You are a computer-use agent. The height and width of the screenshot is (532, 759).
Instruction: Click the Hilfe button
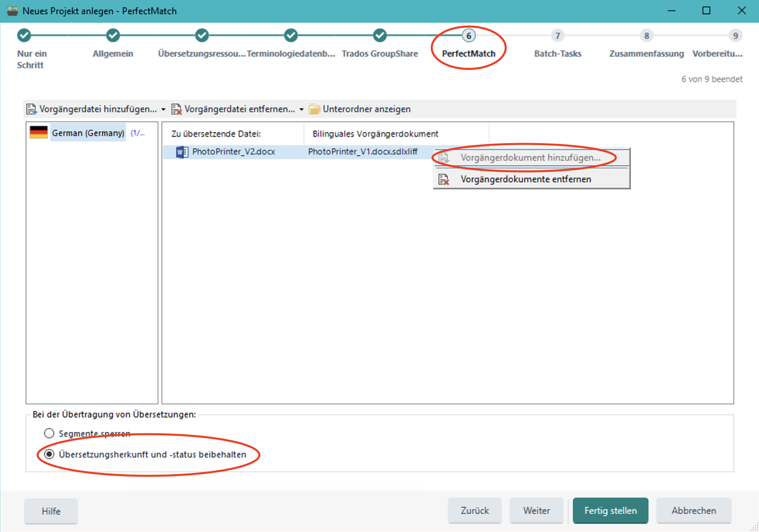51,511
